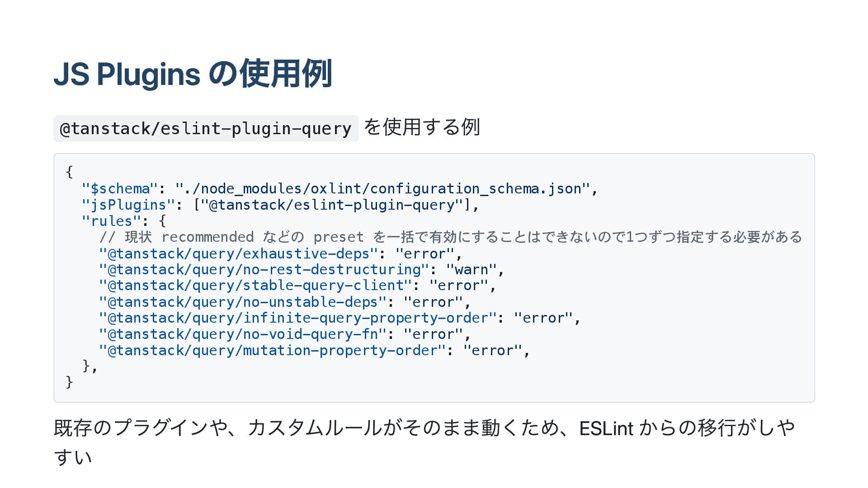This screenshot has width=868, height=488.
Task: Click the final closing brace of the JSON
Action: pos(69,382)
